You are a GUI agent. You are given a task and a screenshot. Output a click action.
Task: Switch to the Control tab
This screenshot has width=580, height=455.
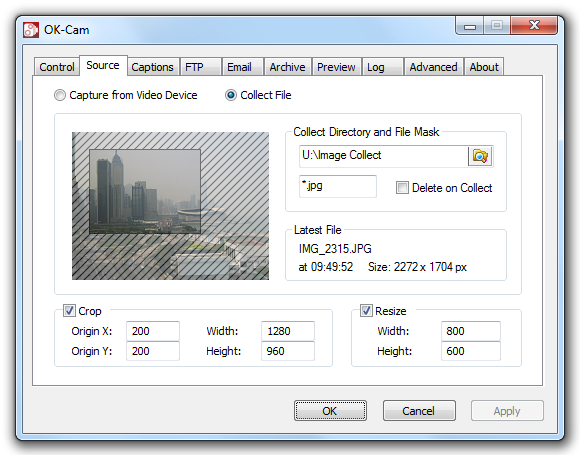point(57,67)
